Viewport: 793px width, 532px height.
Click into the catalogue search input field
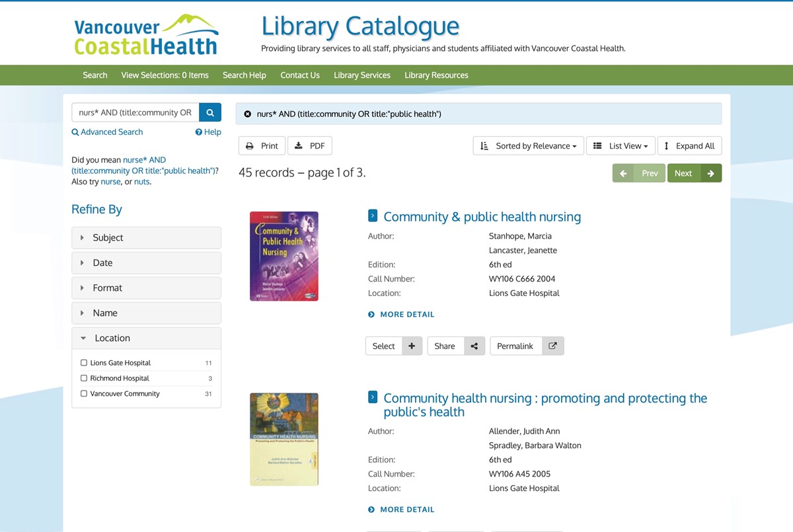coord(135,112)
